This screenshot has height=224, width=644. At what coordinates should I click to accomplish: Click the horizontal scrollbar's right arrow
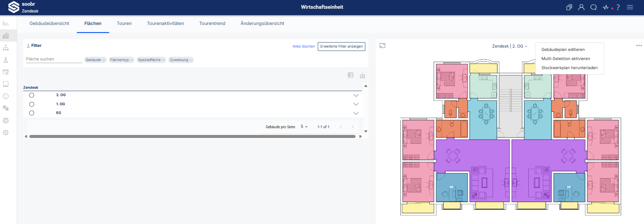coord(361,137)
